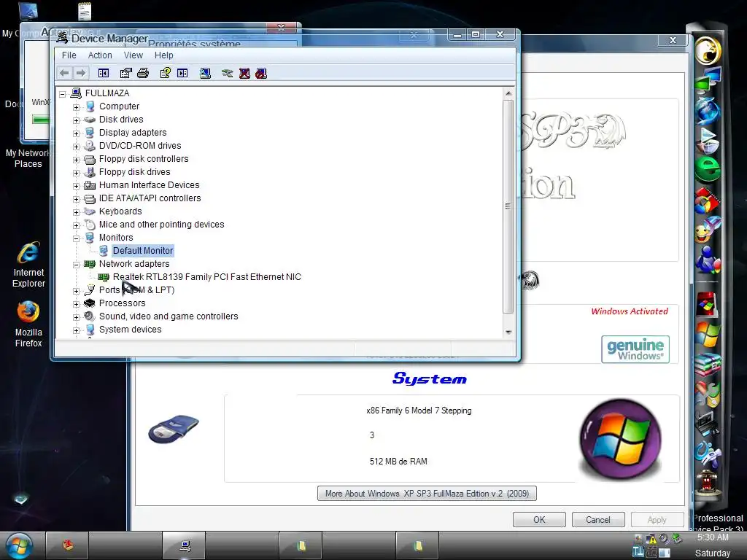Select Default Monitor device

pos(143,251)
